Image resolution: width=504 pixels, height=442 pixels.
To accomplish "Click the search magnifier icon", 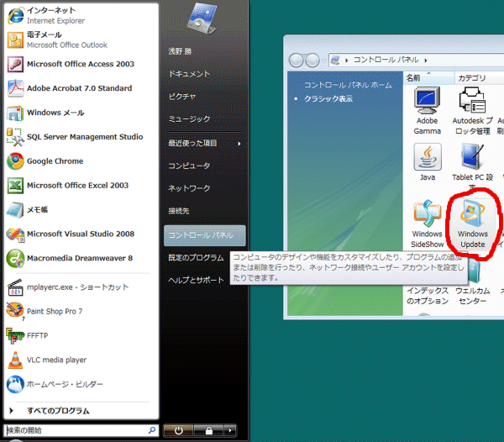I will click(152, 430).
